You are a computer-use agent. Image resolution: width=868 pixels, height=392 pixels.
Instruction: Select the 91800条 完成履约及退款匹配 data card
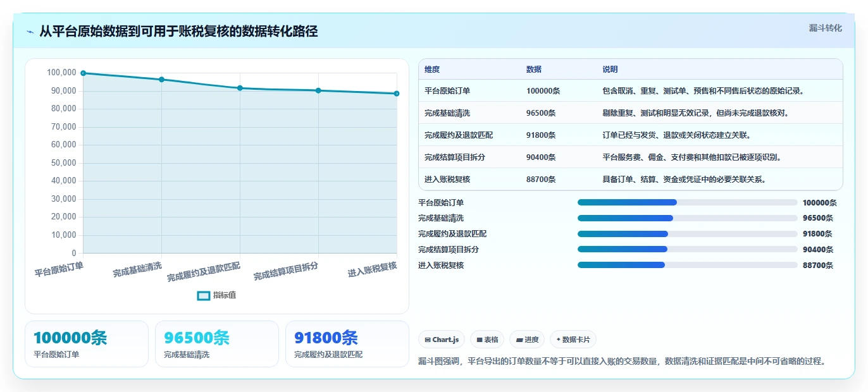click(347, 344)
